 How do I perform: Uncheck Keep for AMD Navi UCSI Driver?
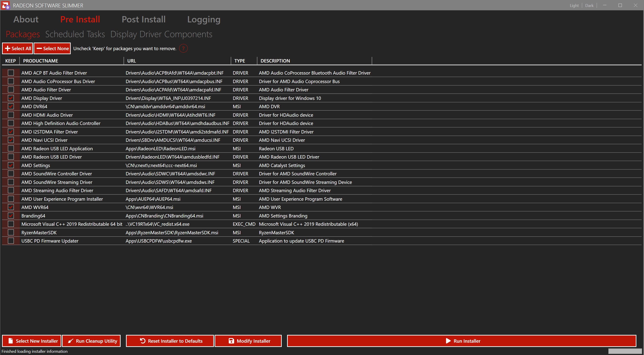pos(11,140)
